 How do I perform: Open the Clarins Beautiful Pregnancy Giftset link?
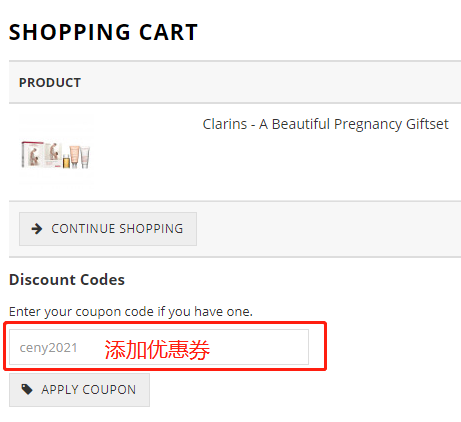pos(325,124)
